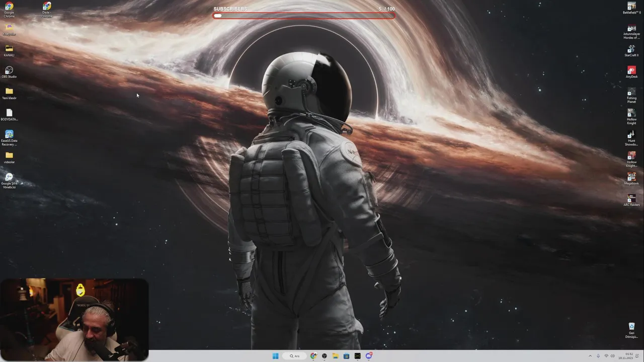Screen dimensions: 644x362
Task: Select the Jotunnslayer Hordes of Hel icon
Action: (631, 31)
